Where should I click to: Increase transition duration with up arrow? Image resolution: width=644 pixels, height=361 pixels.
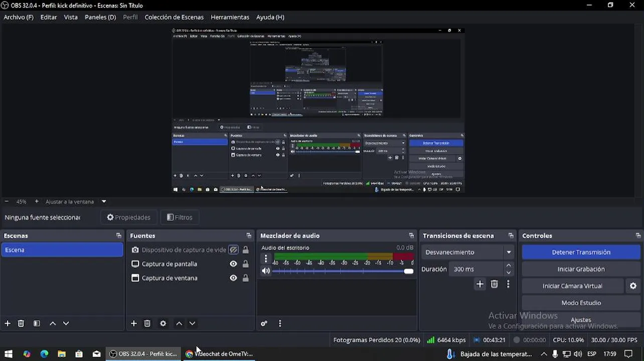[509, 266]
